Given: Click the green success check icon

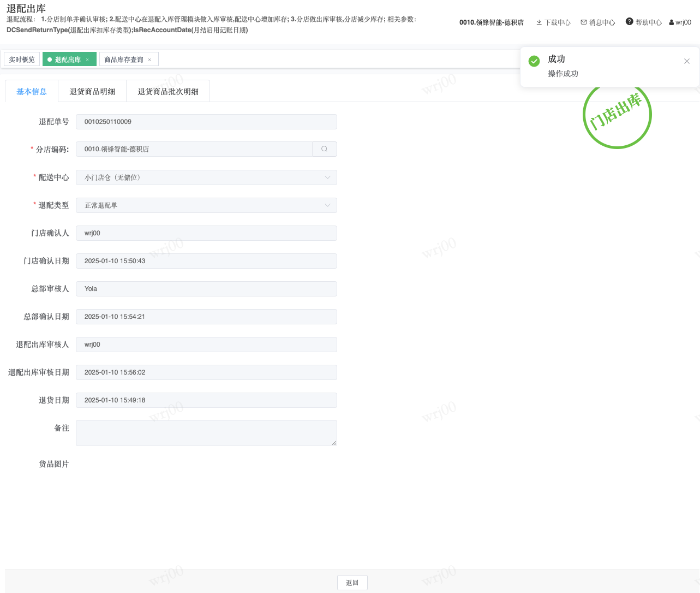Looking at the screenshot, I should point(534,61).
